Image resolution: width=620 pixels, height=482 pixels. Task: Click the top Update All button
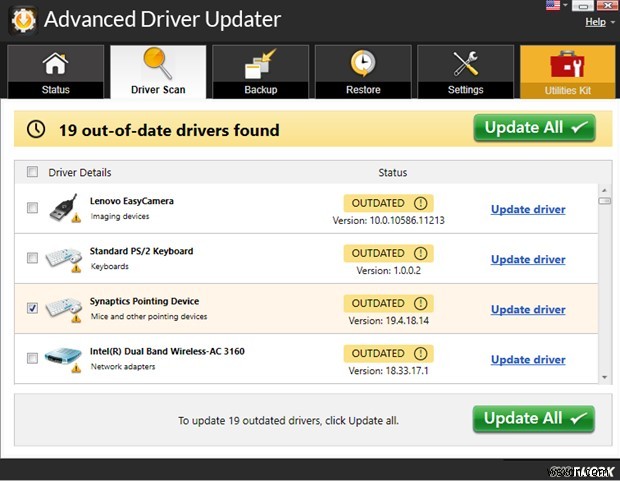tap(535, 128)
